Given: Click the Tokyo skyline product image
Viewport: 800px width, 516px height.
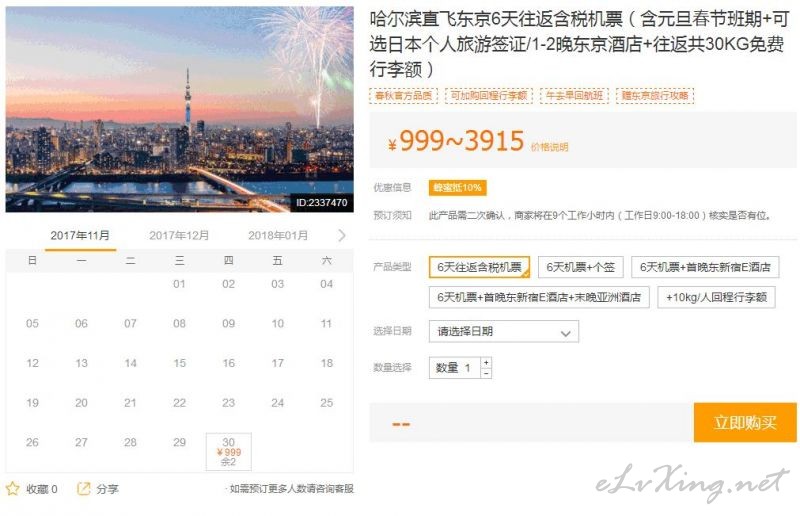Looking at the screenshot, I should point(180,109).
